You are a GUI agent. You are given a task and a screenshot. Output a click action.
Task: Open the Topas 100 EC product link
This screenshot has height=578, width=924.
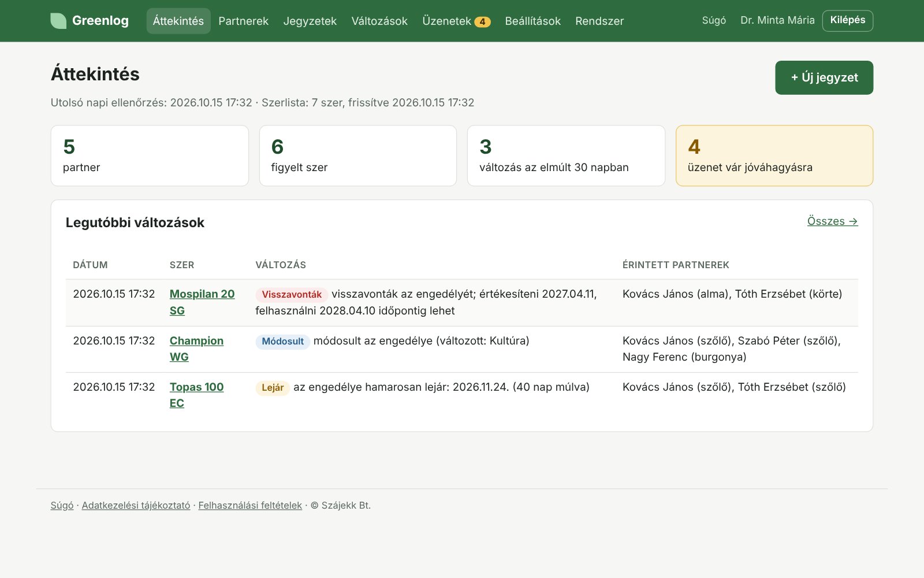[196, 395]
